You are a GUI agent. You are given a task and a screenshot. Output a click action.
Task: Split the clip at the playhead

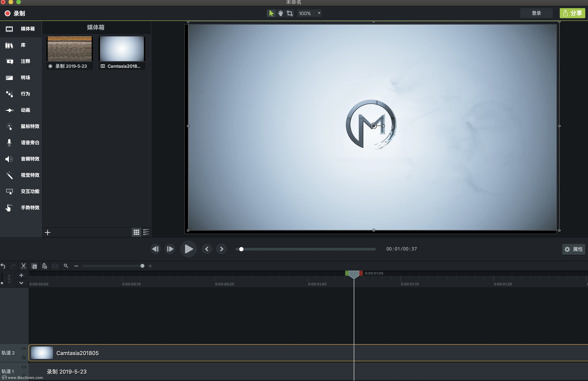[55, 266]
